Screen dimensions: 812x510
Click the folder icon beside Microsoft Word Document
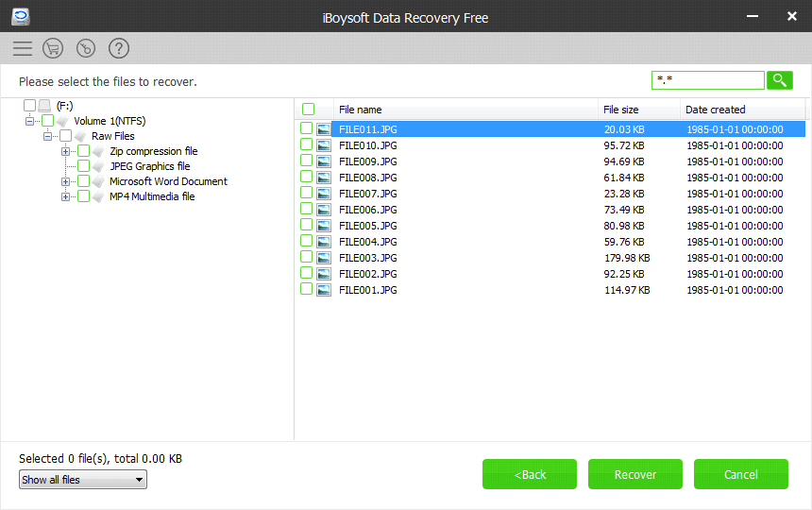click(x=98, y=181)
